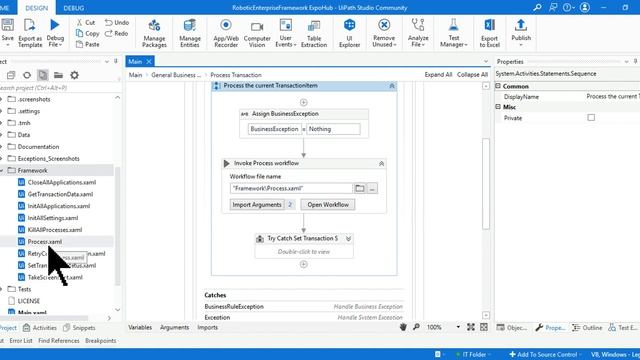The image size is (640, 360).
Task: Click the Copy button
Action: pyautogui.click(x=87, y=33)
